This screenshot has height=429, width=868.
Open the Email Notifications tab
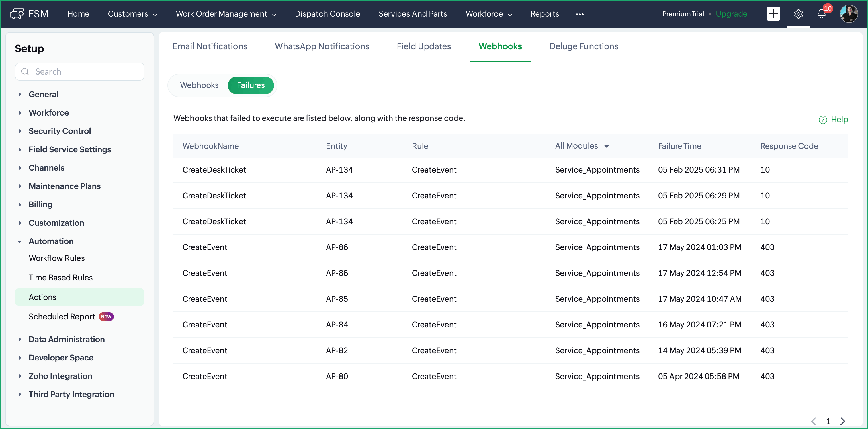click(210, 46)
